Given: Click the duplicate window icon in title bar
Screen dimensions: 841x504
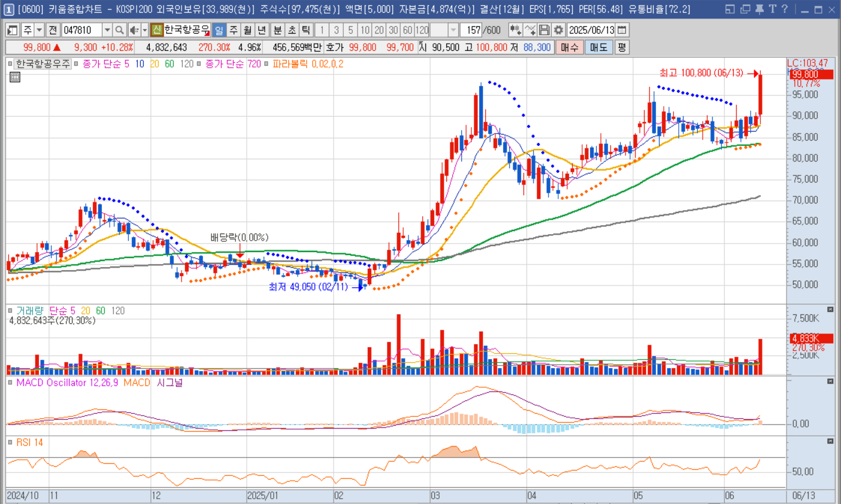Looking at the screenshot, I should pyautogui.click(x=745, y=9).
